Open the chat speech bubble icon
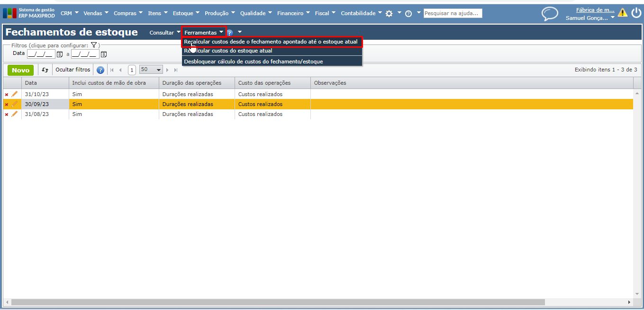 click(x=550, y=14)
